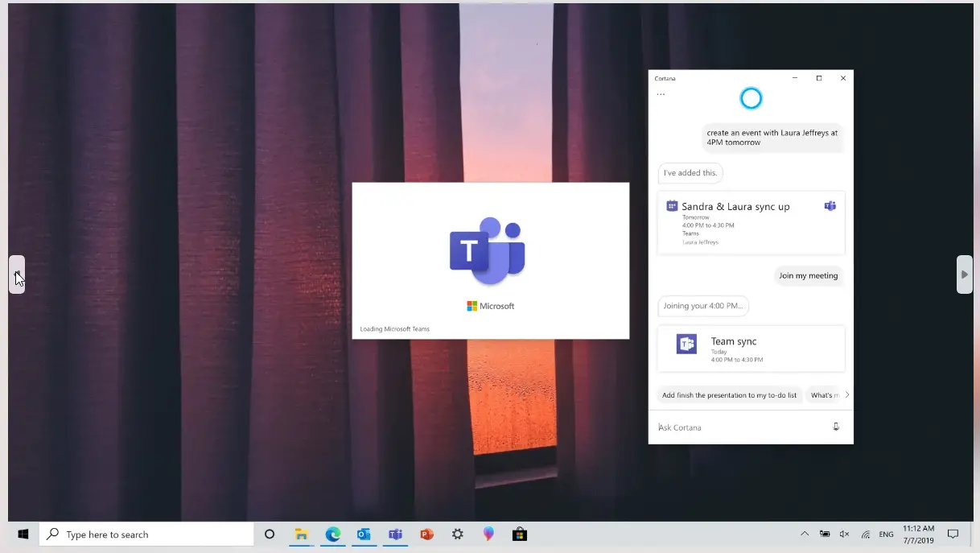This screenshot has height=553, width=980.
Task: Click the "Join my meeting" message bubble
Action: [x=809, y=275]
